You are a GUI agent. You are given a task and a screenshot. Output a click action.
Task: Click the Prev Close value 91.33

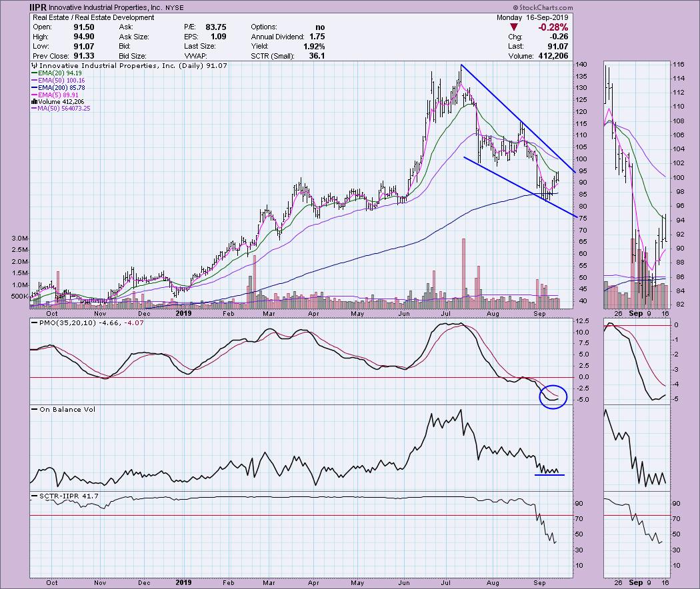pyautogui.click(x=84, y=56)
